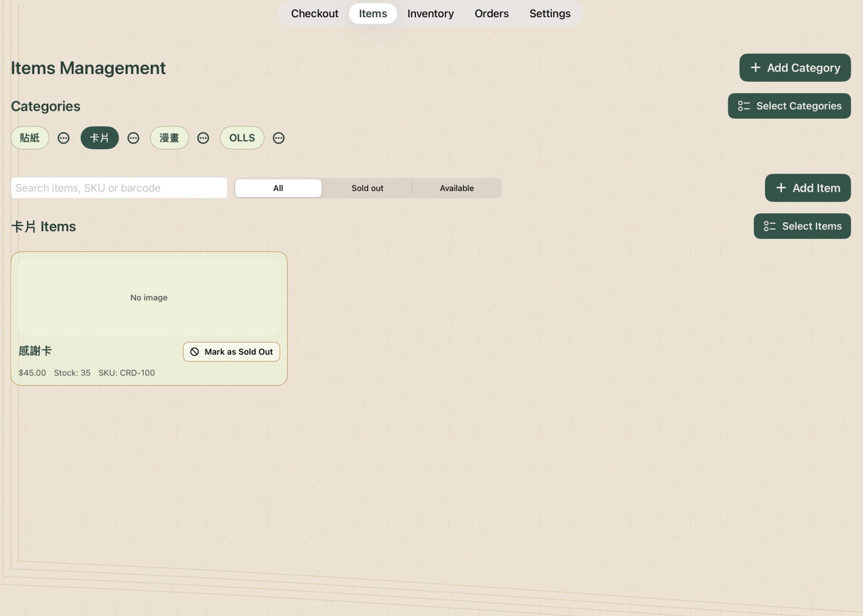Open the Settings tab
Screen dimensions: 863x616
(x=550, y=13)
